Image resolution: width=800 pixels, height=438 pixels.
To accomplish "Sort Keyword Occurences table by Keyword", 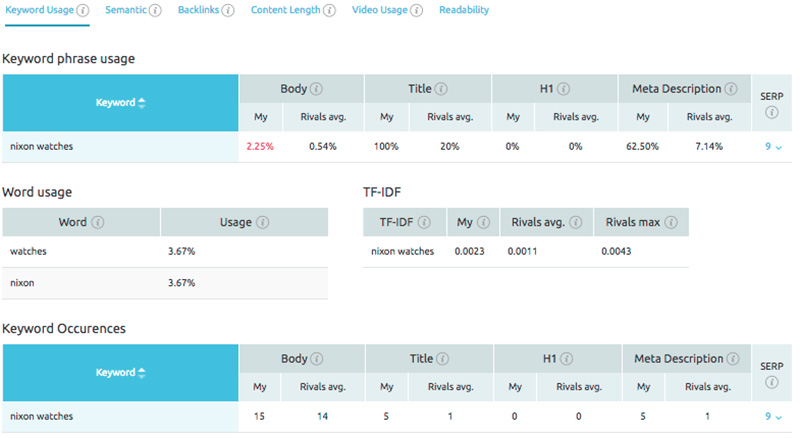I will (x=120, y=373).
